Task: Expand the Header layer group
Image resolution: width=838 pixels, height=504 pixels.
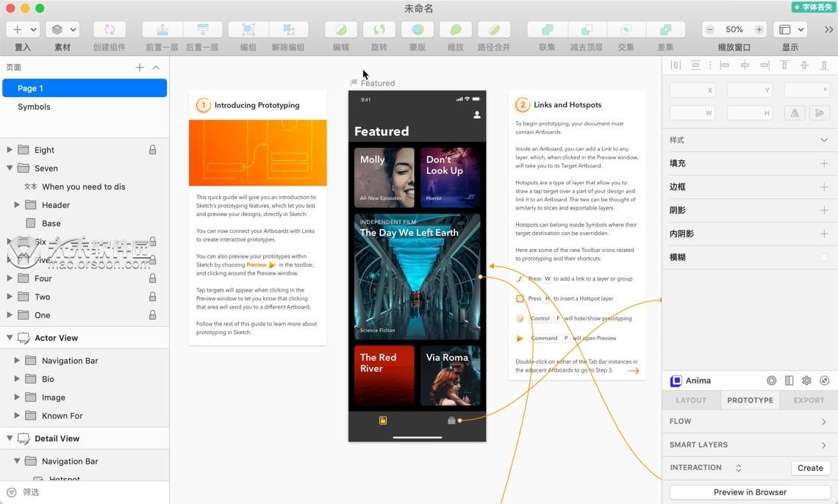Action: click(x=17, y=205)
